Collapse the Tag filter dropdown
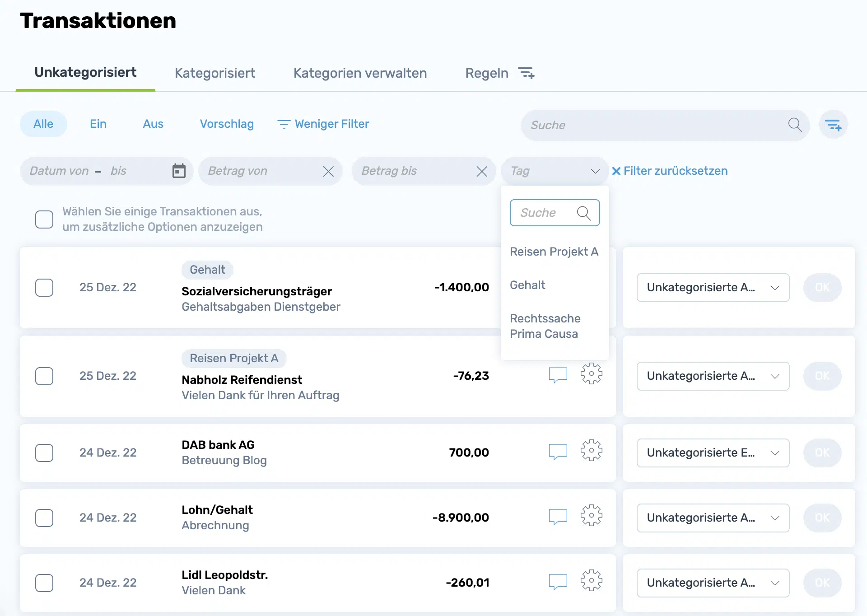The width and height of the screenshot is (867, 616). pos(595,171)
